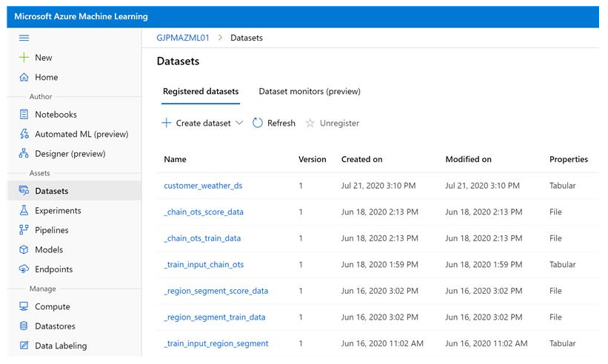Click Modified on 'Jun 16, 2020 11:02 AM' cell
608x364 pixels.
(x=487, y=343)
